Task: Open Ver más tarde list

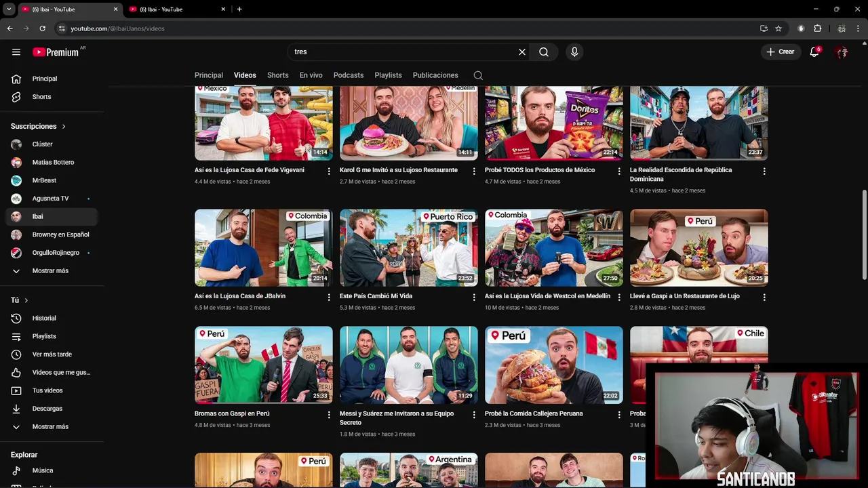Action: pyautogui.click(x=52, y=354)
